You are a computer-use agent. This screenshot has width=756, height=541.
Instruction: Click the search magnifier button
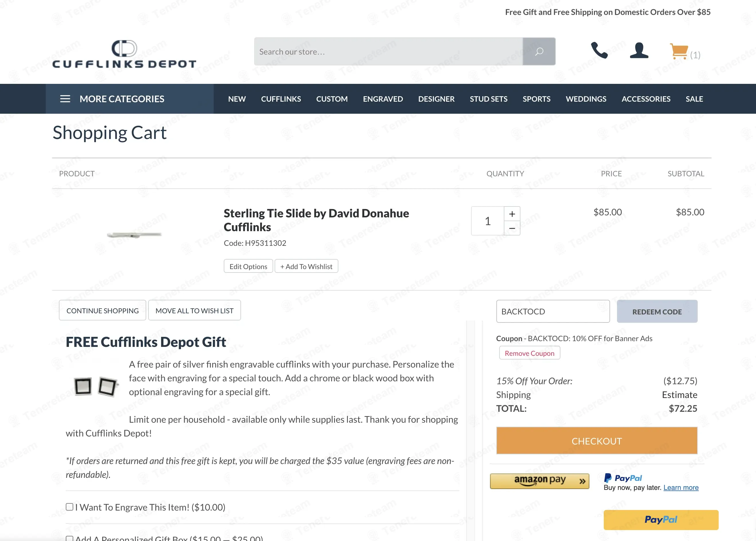[x=539, y=51]
